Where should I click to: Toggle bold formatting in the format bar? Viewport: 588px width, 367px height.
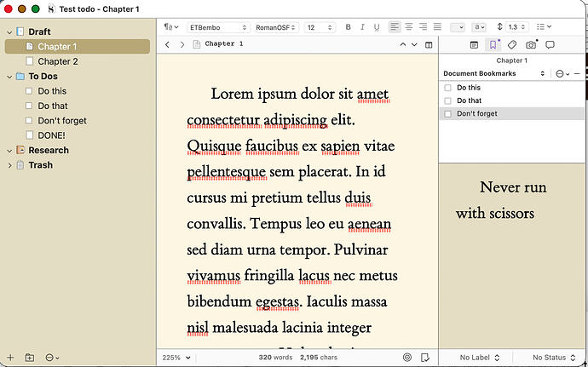point(348,27)
